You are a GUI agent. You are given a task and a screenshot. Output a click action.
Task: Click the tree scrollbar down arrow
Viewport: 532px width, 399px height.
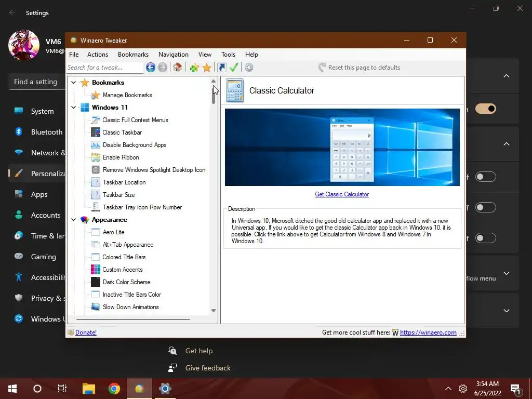tap(214, 311)
